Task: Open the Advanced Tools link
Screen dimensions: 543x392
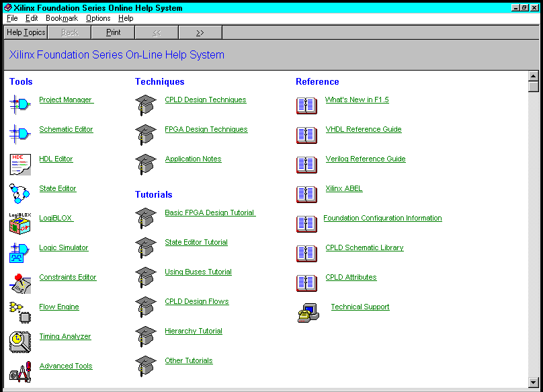Action: coord(66,366)
